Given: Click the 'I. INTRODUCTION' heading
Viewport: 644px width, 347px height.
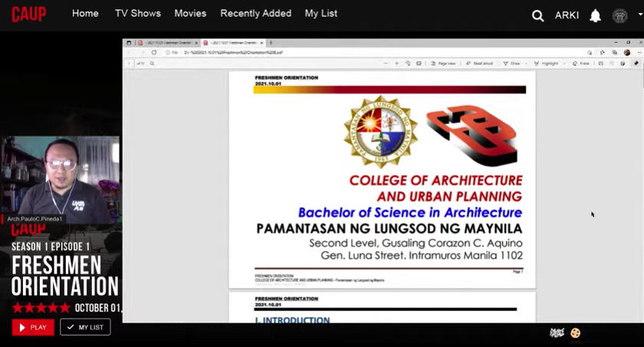Looking at the screenshot, I should [292, 319].
